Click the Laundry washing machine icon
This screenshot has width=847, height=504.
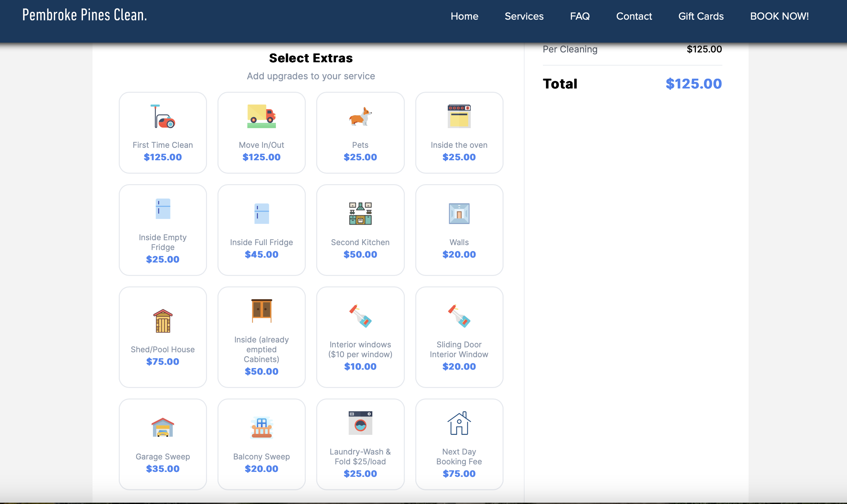click(x=360, y=423)
